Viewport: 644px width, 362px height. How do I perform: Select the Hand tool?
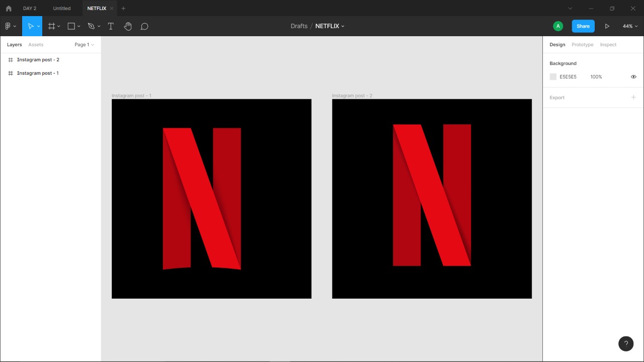pos(128,26)
